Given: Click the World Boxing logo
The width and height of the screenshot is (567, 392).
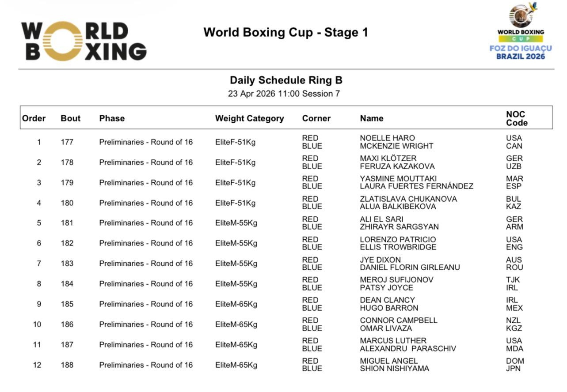Looking at the screenshot, I should [84, 41].
